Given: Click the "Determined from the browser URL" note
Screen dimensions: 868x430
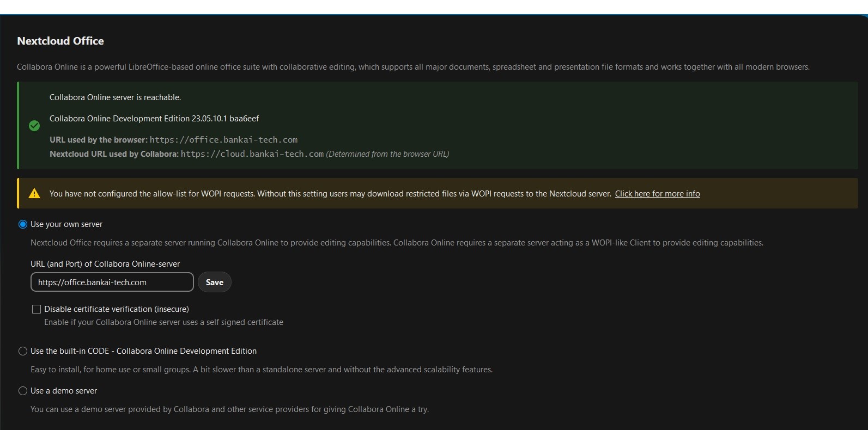Looking at the screenshot, I should (x=387, y=154).
